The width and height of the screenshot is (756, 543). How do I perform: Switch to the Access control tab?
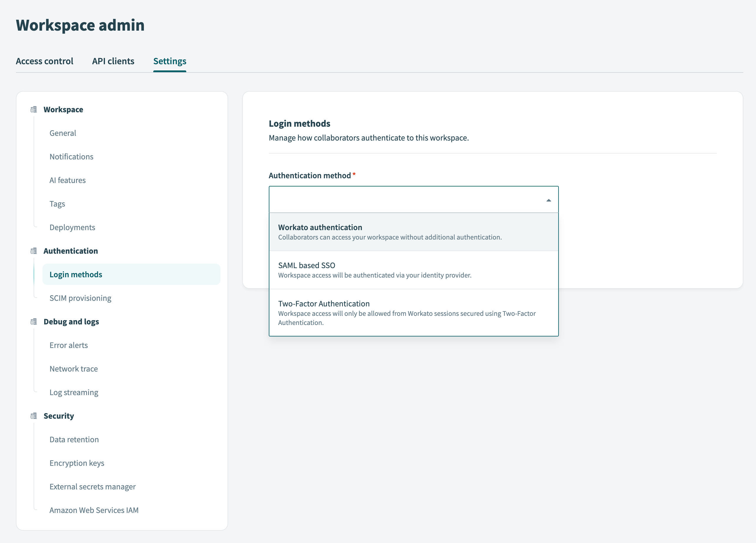pos(45,61)
